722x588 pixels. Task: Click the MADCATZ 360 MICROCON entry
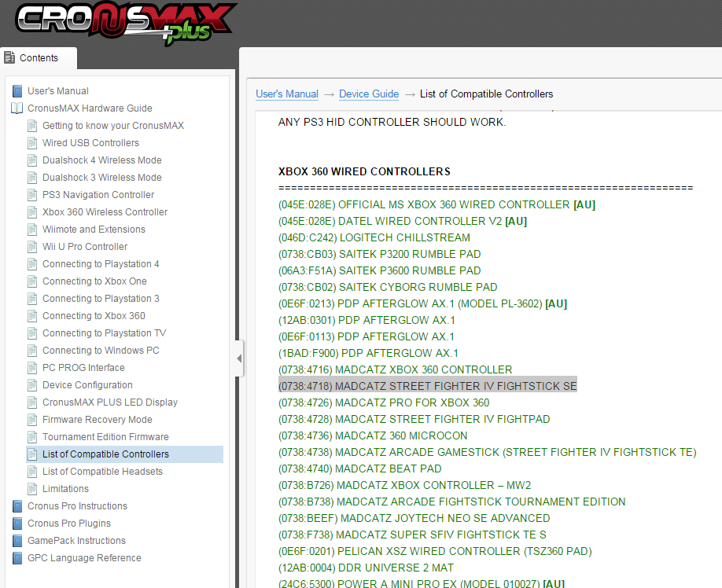coord(373,435)
